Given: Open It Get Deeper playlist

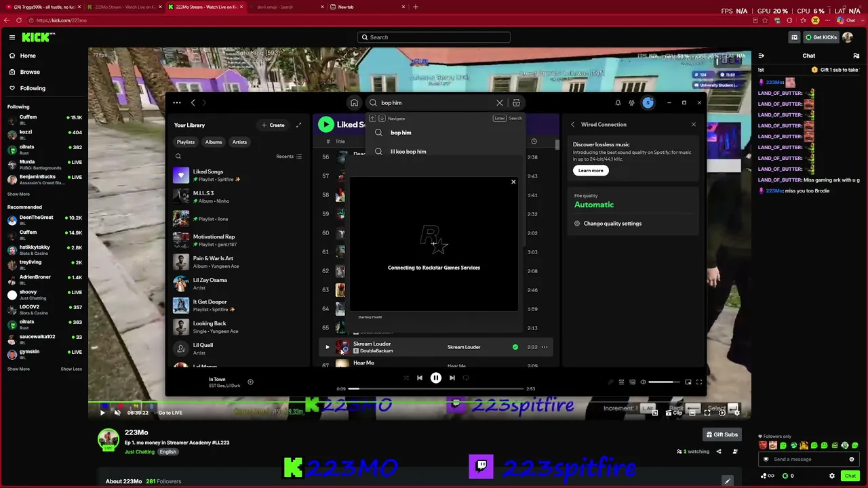Looking at the screenshot, I should point(237,306).
